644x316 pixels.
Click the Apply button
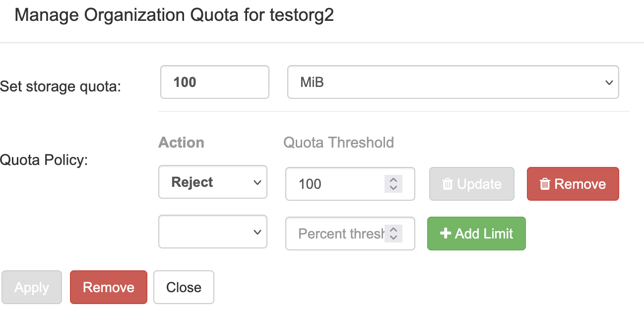32,287
